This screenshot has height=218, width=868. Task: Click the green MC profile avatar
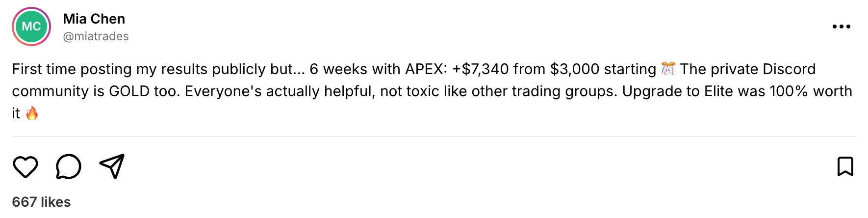click(31, 27)
